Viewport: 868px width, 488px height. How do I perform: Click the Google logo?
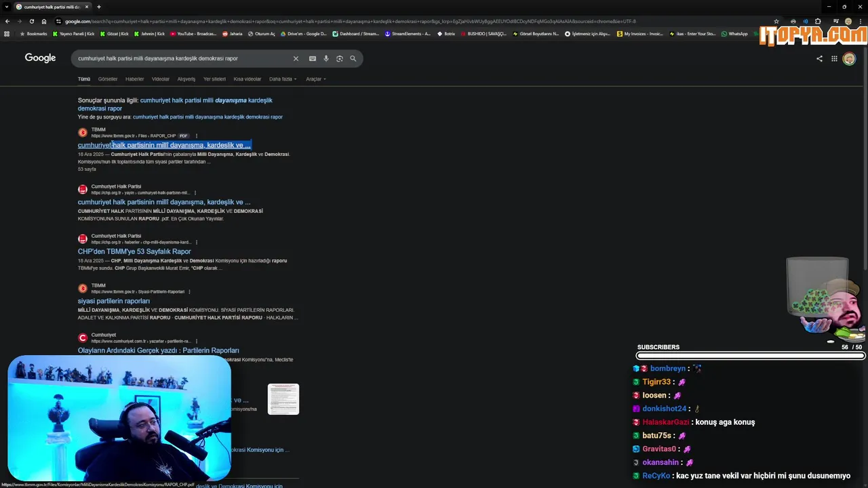point(40,58)
